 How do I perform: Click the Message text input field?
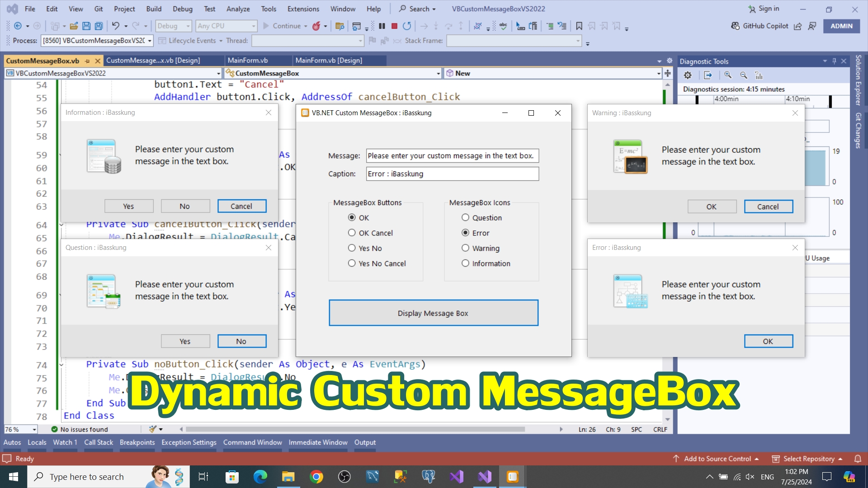coord(452,156)
